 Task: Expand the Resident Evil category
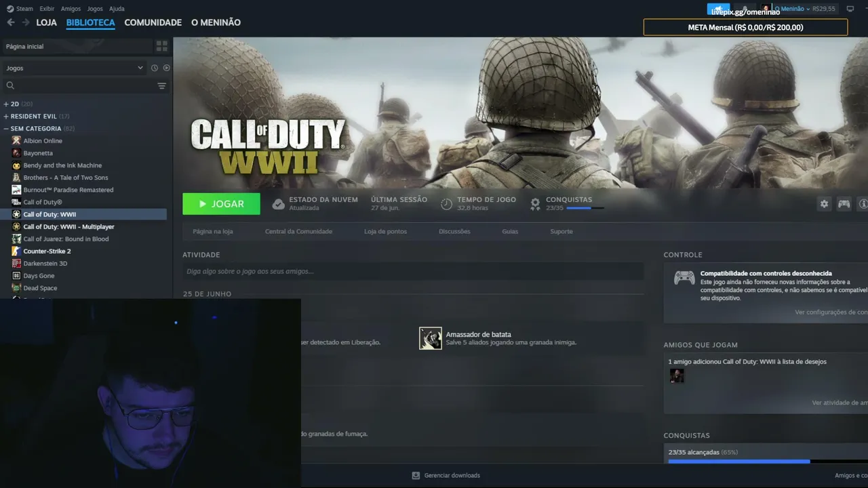tap(6, 116)
